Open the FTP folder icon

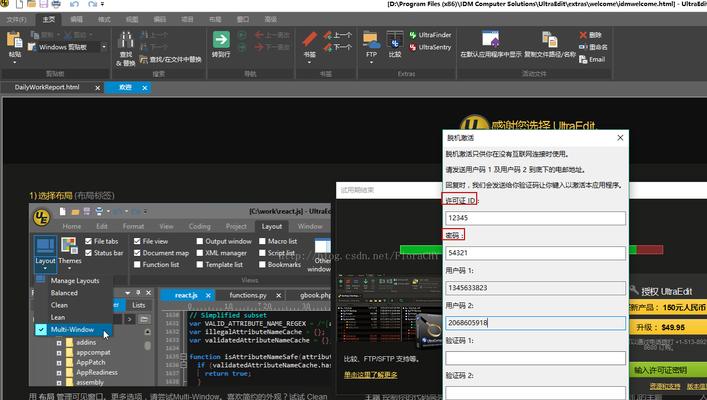371,40
